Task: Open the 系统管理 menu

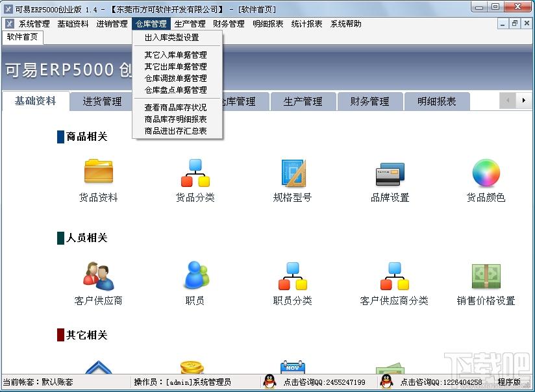Action: 34,24
